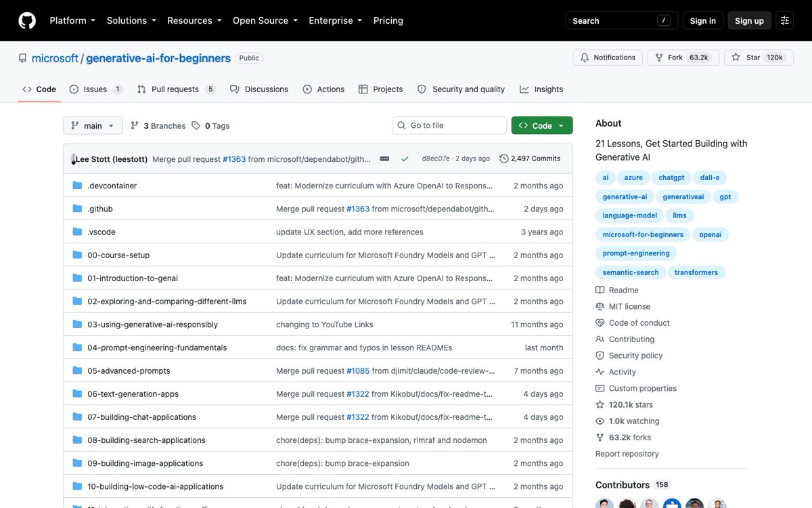812x508 pixels.
Task: Open the Security and quality tab
Action: pos(461,89)
